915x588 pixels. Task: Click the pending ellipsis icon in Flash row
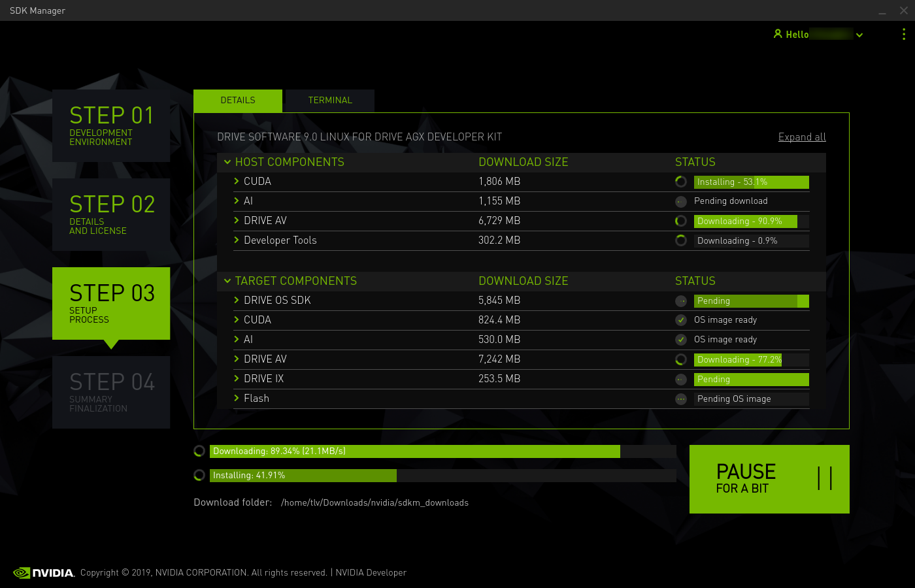680,399
